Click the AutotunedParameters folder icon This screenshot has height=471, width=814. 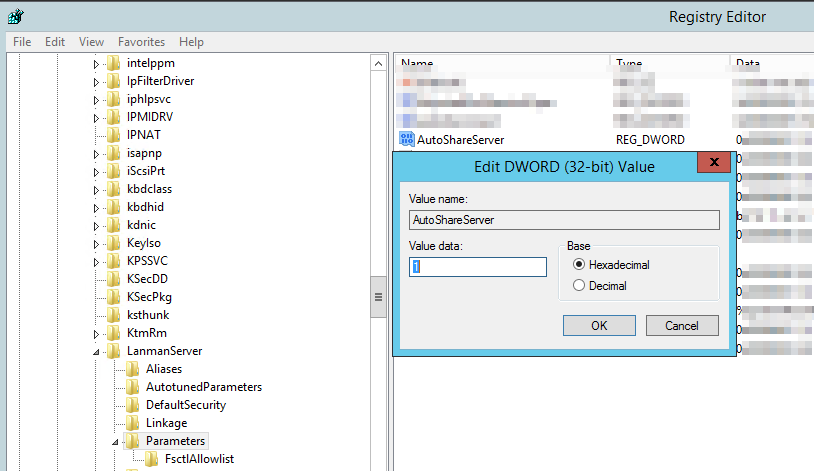click(x=133, y=387)
